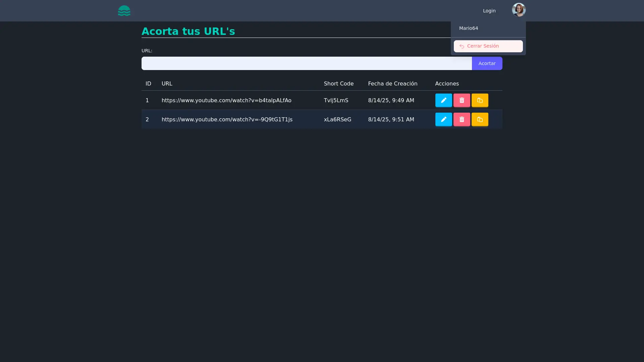Click URL ending in -9Q9tG1T1js
The height and width of the screenshot is (362, 644).
coord(227,119)
